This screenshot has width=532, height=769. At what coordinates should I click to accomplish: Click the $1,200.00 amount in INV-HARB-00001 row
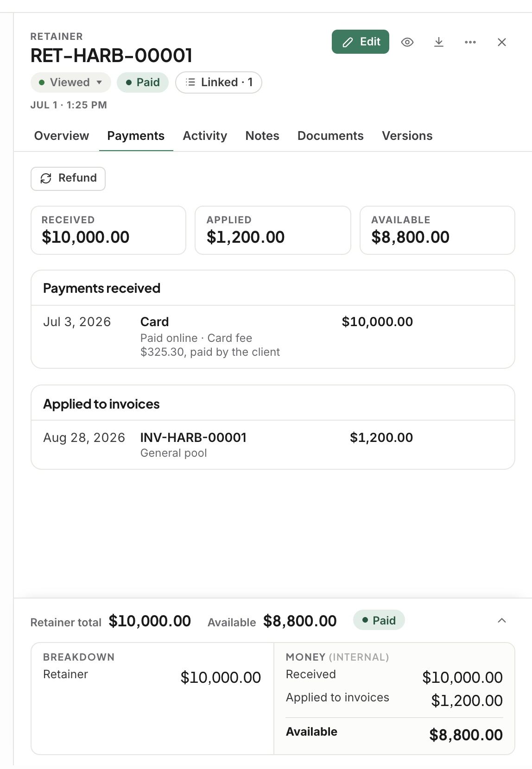tap(381, 438)
